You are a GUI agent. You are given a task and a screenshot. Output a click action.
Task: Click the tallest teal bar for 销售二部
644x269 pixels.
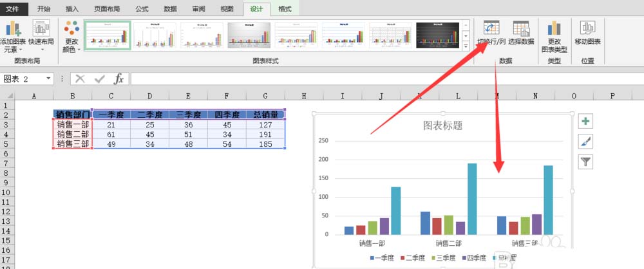[x=472, y=199]
